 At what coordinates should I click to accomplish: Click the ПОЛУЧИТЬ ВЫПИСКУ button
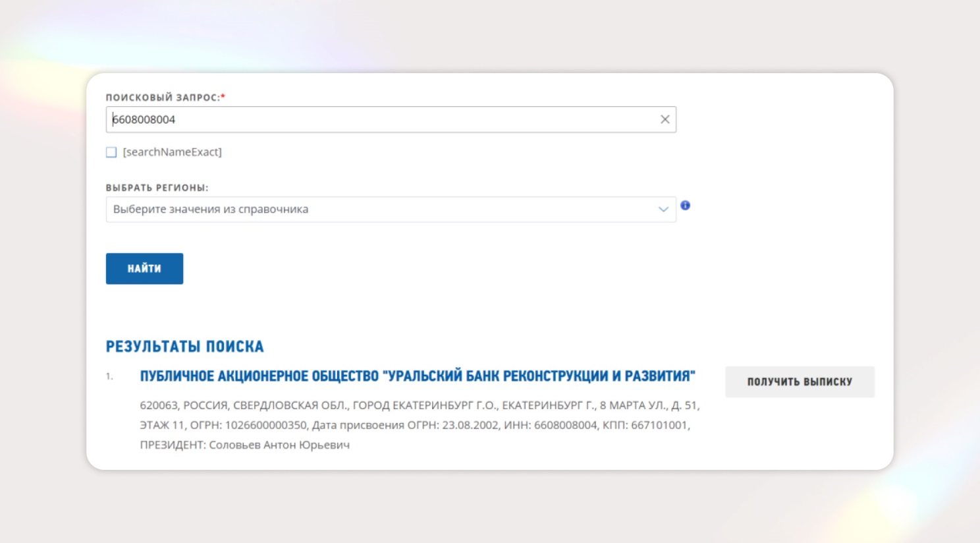pyautogui.click(x=800, y=382)
